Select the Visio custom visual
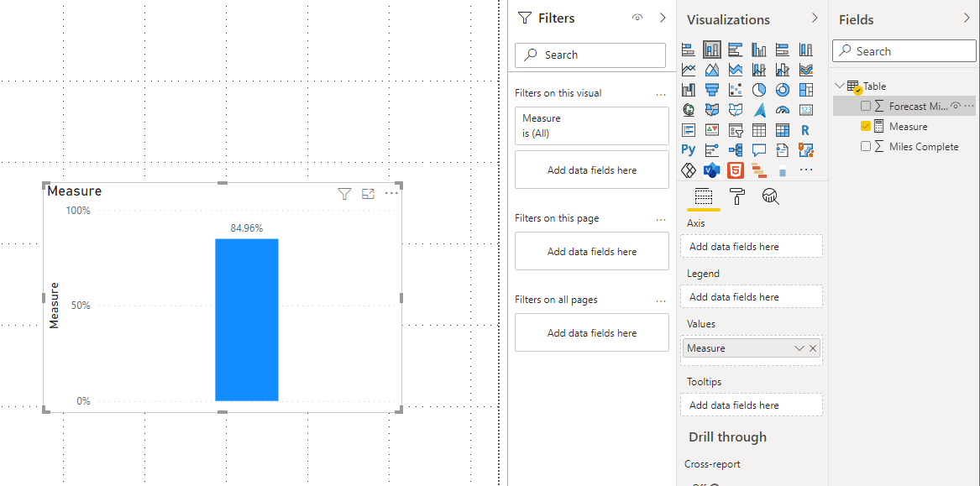Screen dimensions: 980x486 712,170
